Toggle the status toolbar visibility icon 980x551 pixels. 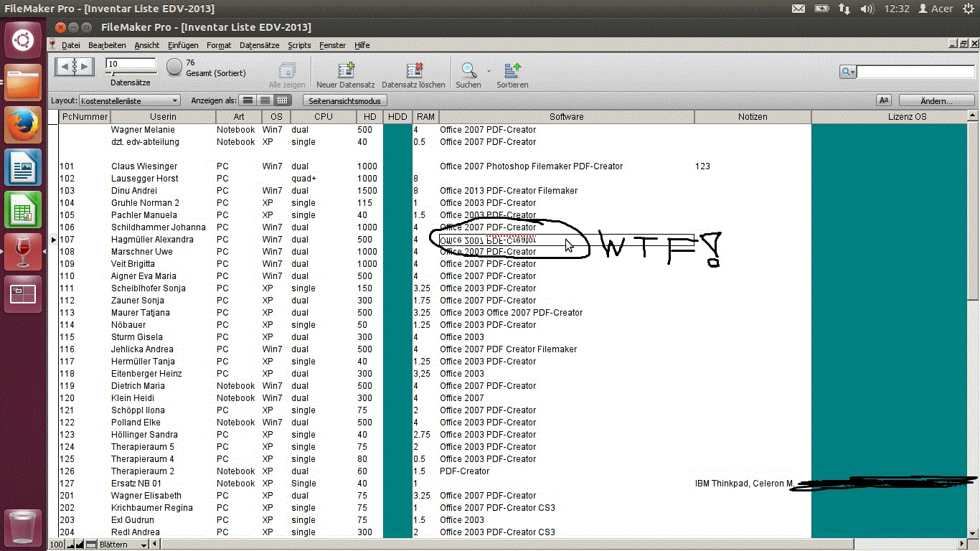click(x=92, y=545)
